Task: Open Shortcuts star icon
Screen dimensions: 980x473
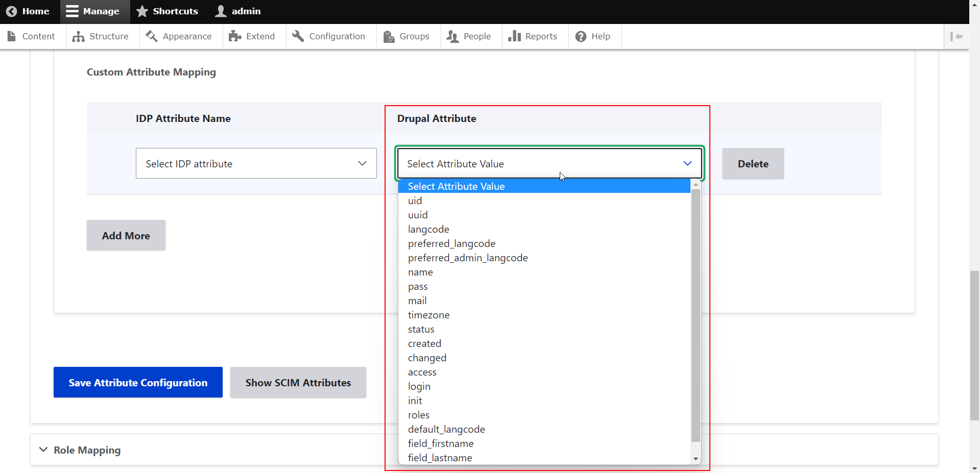Action: (142, 11)
